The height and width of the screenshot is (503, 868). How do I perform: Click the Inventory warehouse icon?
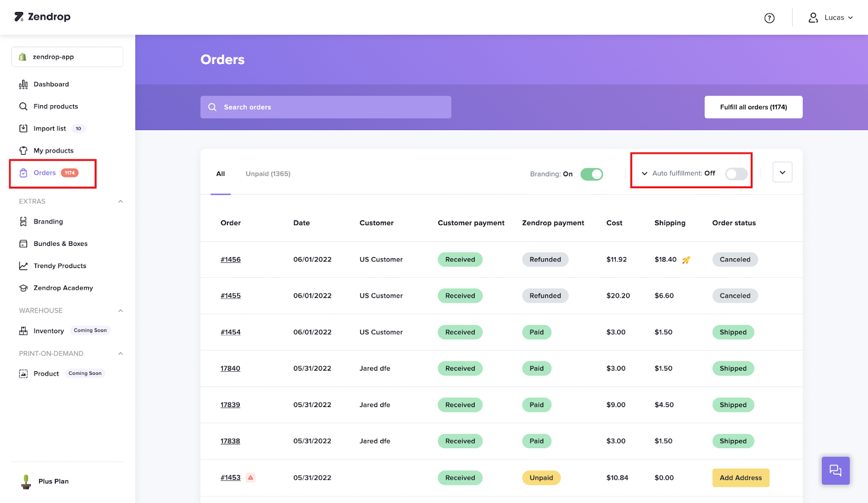click(23, 331)
